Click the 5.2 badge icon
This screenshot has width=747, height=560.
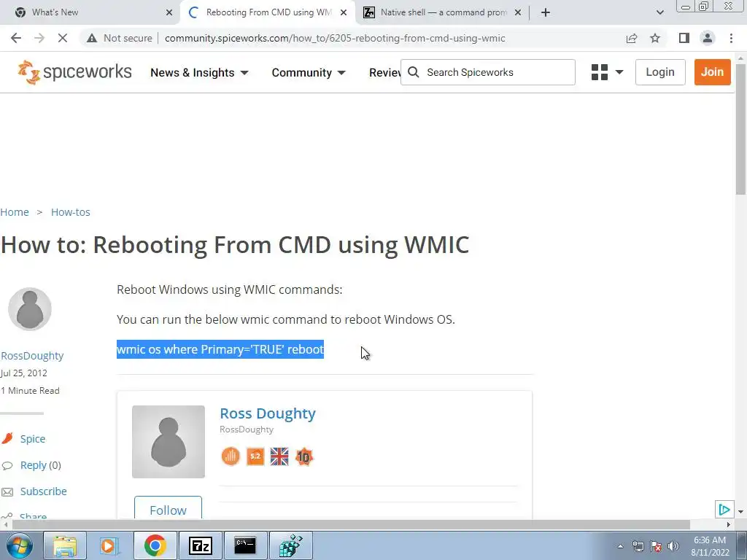pyautogui.click(x=255, y=456)
